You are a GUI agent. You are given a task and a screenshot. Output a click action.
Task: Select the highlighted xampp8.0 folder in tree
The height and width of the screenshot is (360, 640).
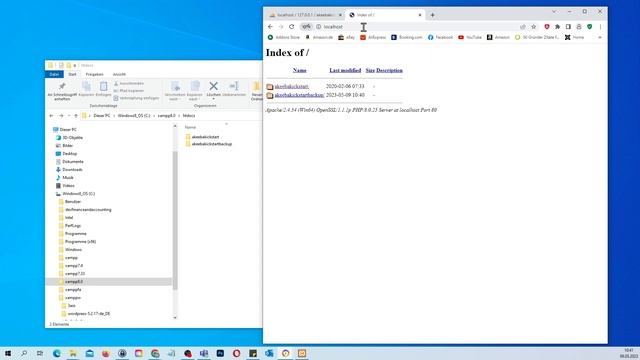click(x=74, y=282)
